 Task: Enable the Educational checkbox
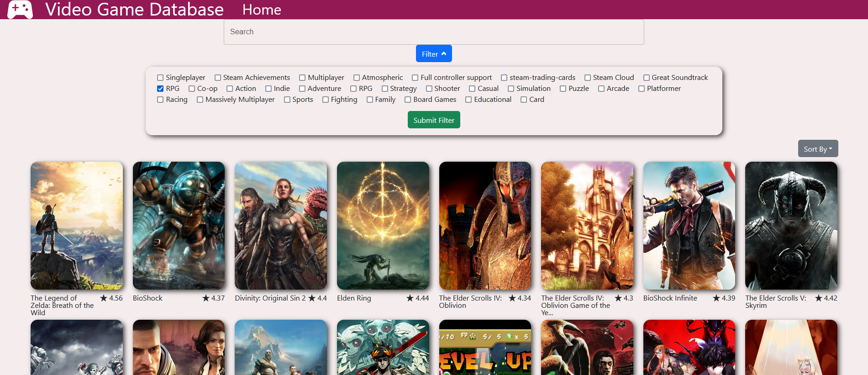point(468,100)
